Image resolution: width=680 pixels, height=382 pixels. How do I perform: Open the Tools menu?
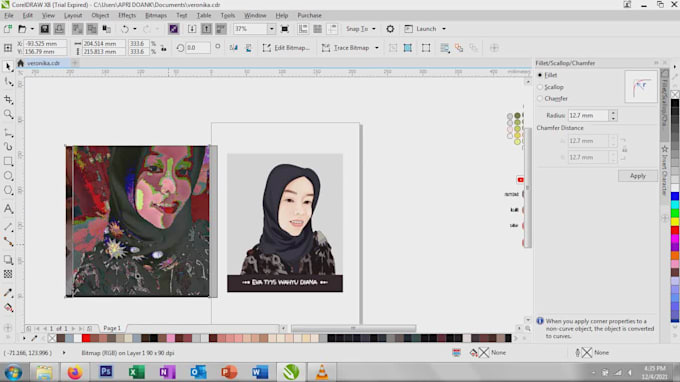pos(228,15)
